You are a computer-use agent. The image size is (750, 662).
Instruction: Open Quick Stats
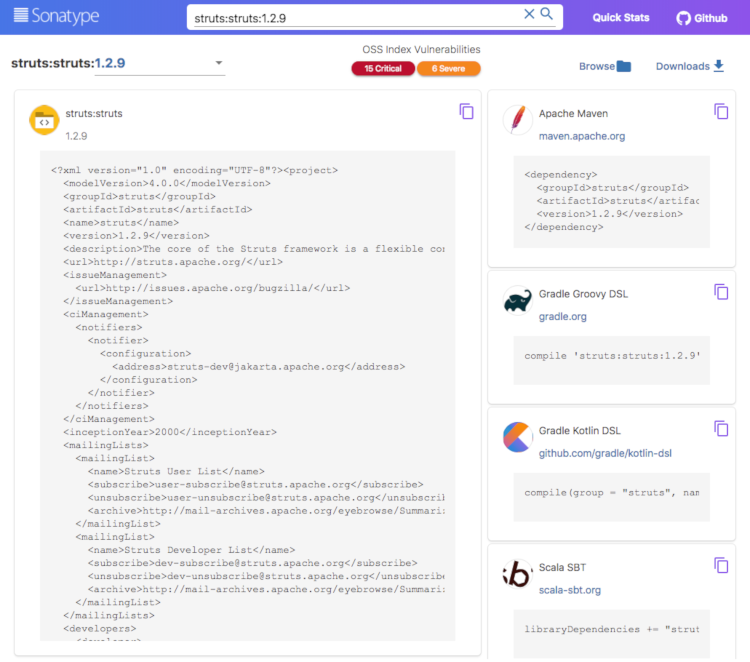[x=621, y=18]
